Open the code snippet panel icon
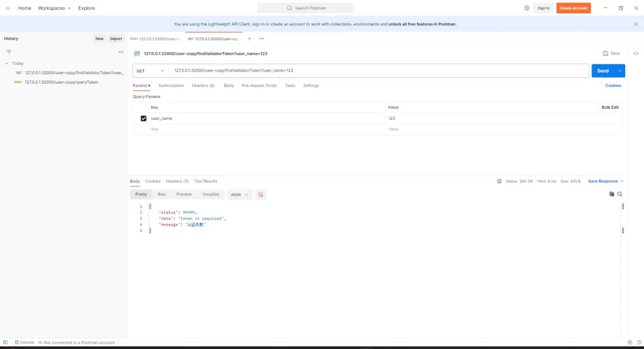 click(636, 53)
